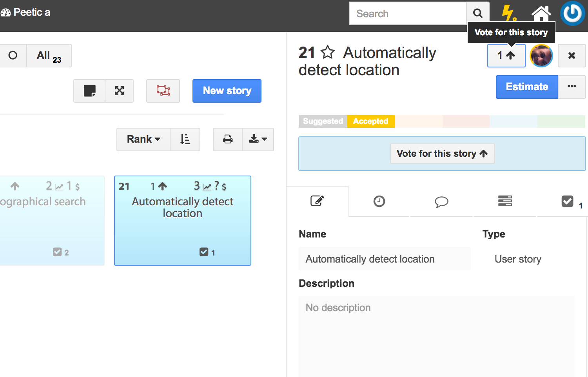588x377 pixels.
Task: Switch to the comments speech bubble tab
Action: tap(441, 201)
